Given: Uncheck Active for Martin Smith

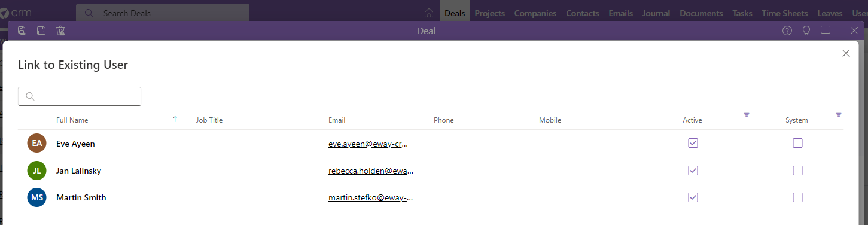Looking at the screenshot, I should coord(693,197).
